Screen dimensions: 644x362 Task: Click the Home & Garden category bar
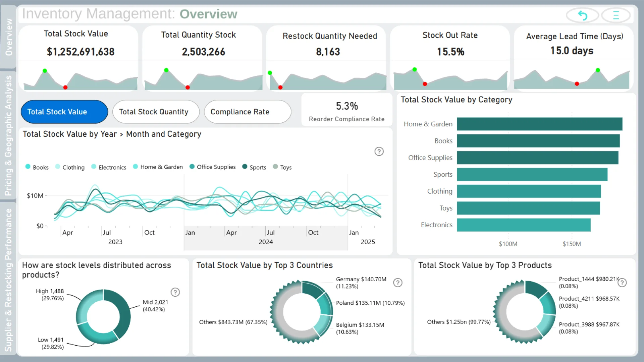click(539, 124)
